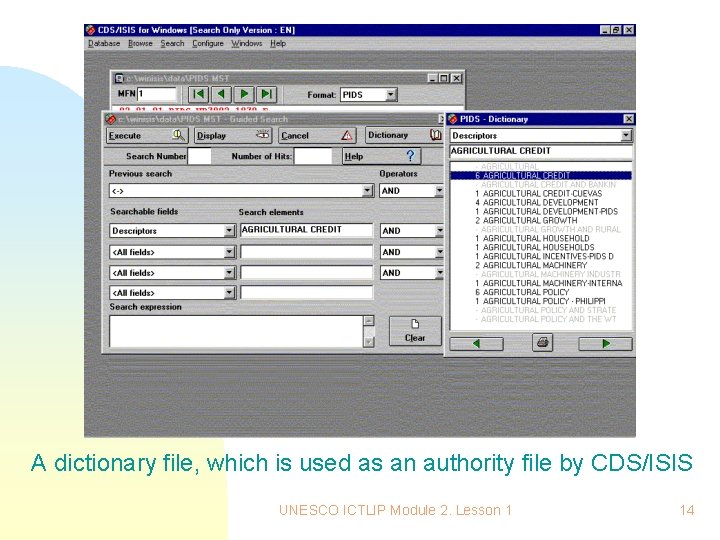Click the Dictionary term entry field
Viewport: 720px width, 540px height.
(541, 151)
